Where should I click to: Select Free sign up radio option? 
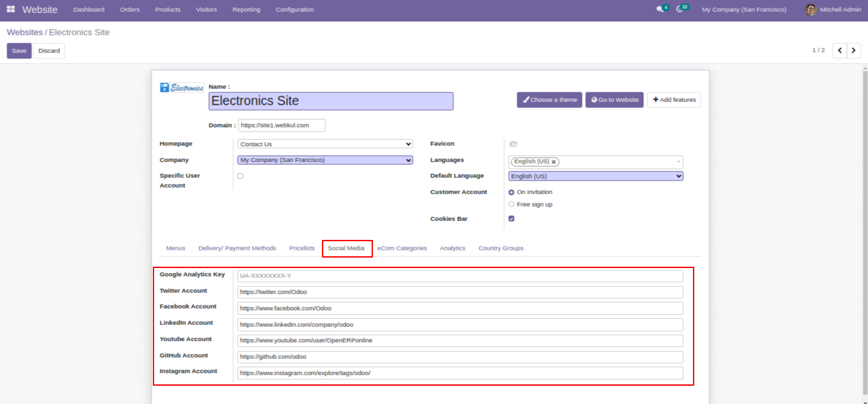point(511,205)
